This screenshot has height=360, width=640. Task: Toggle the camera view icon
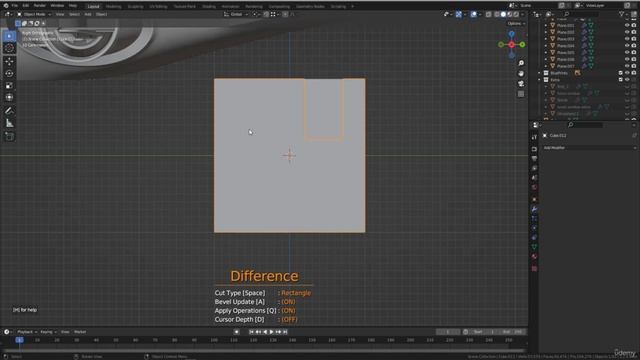[521, 84]
